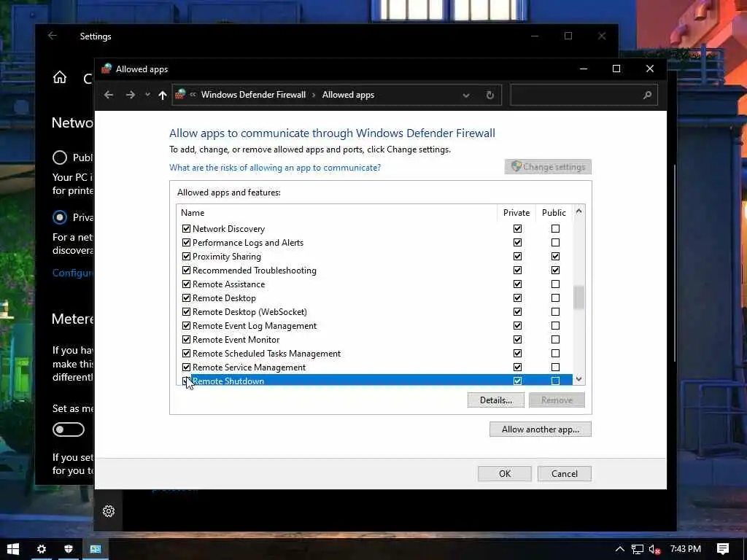Maximize the Allowed apps window
Image resolution: width=747 pixels, height=560 pixels.
point(616,69)
